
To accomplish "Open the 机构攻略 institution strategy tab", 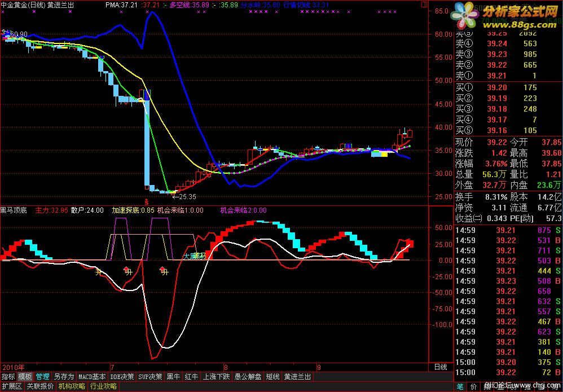I will (x=72, y=386).
